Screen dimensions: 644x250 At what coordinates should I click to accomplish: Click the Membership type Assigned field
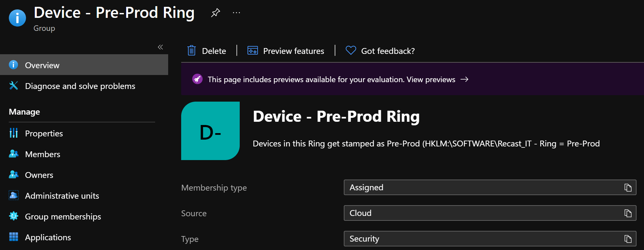(x=481, y=188)
